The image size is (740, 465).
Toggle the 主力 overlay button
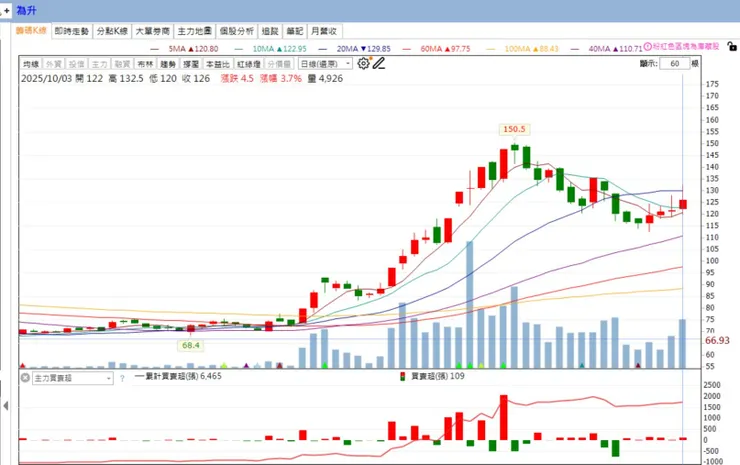click(x=100, y=64)
